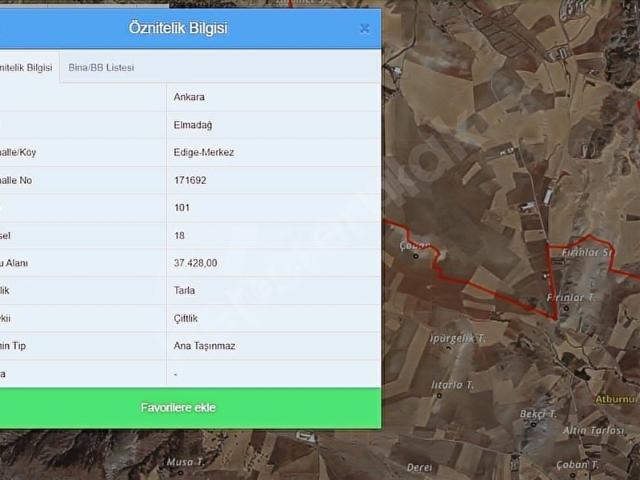Click the Elmadağ district value
Viewport: 640px width, 480px height.
pyautogui.click(x=193, y=125)
